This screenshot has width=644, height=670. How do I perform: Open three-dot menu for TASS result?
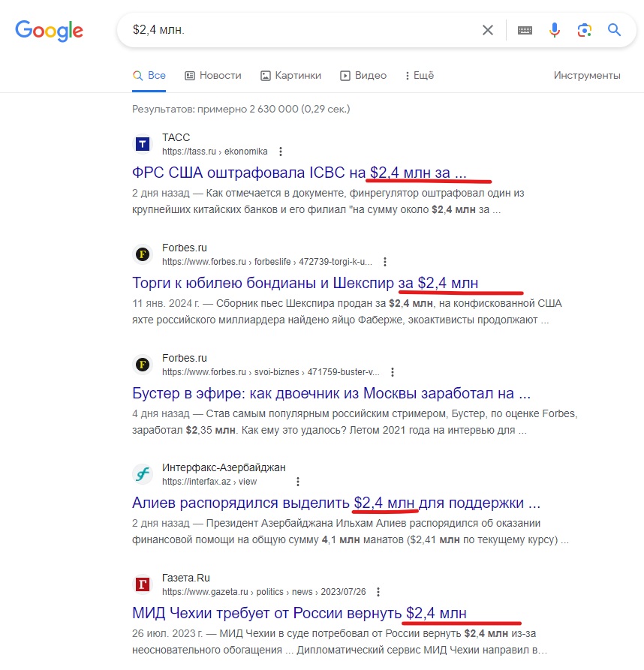(280, 152)
